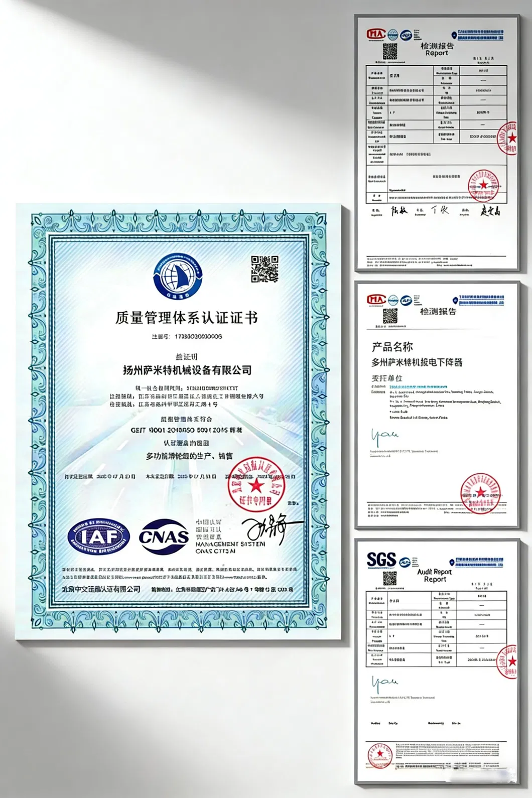Click the data table in the top-right report
532x798 pixels.
[436, 133]
